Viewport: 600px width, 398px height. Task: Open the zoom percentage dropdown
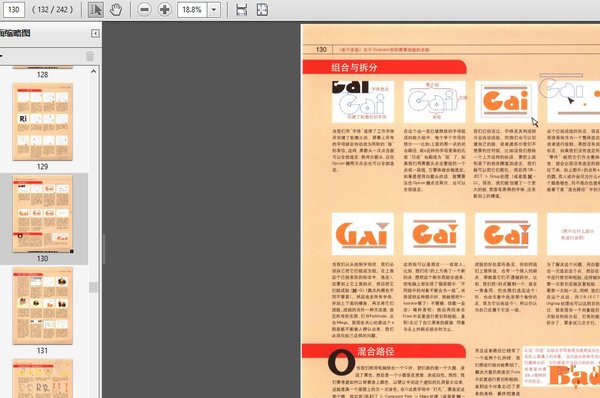pyautogui.click(x=214, y=10)
